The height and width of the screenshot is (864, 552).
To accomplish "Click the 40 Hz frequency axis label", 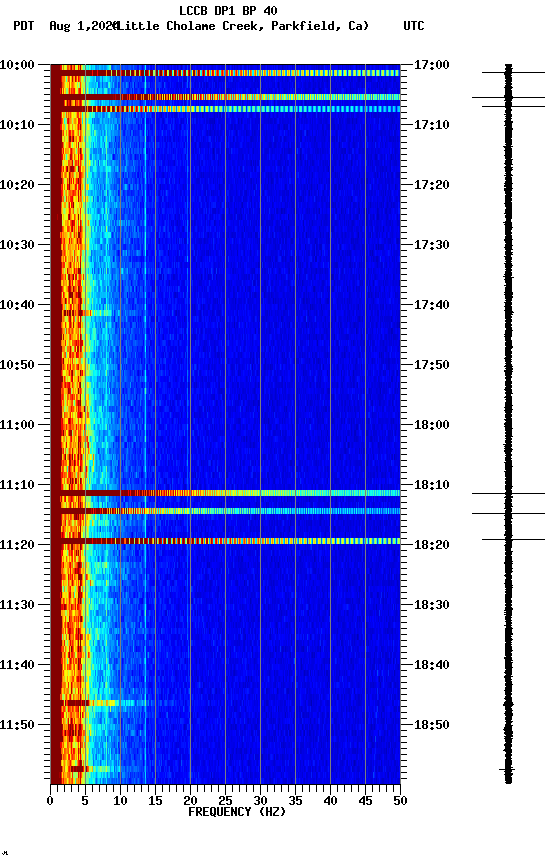I will 330,801.
